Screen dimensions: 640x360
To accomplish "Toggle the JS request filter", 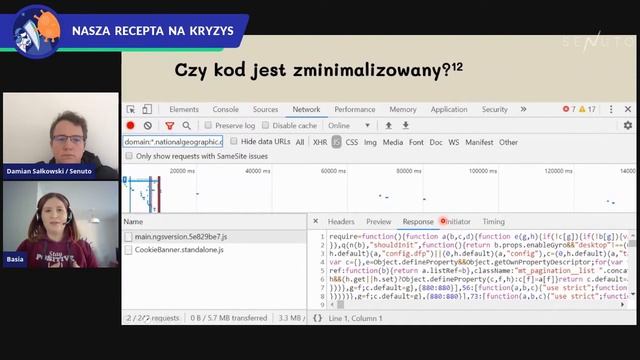I will coord(337,142).
